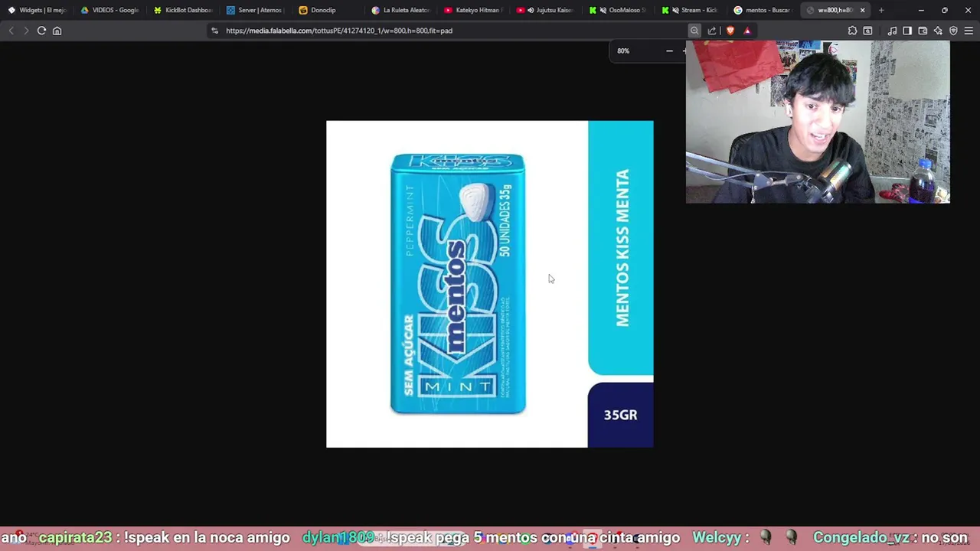This screenshot has width=980, height=551.
Task: Open a new tab with the plus button
Action: coord(881,10)
